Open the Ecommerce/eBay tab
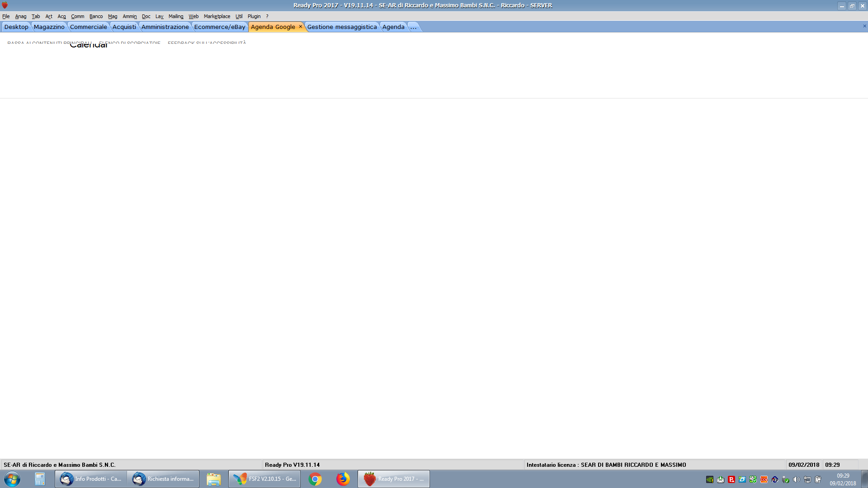Image resolution: width=868 pixels, height=488 pixels. pyautogui.click(x=220, y=27)
